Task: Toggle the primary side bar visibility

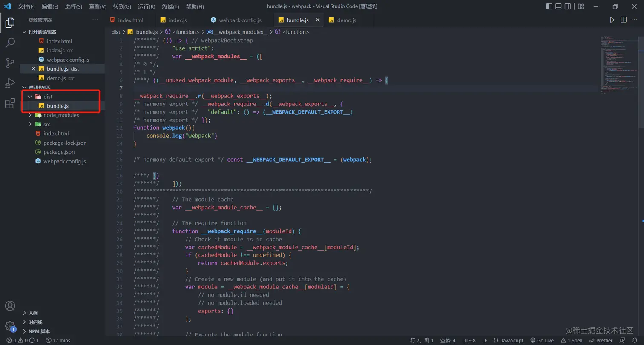Action: coord(549,6)
